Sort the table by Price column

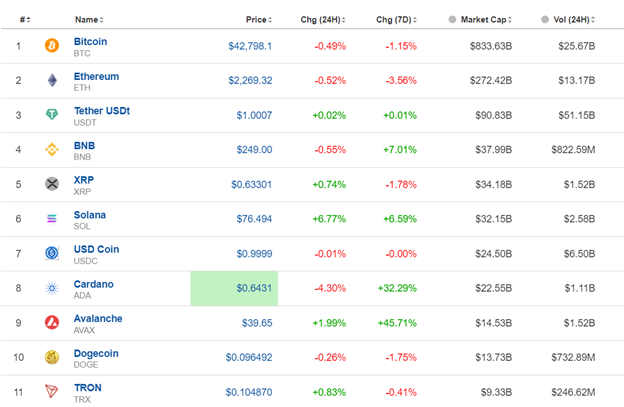[259, 19]
